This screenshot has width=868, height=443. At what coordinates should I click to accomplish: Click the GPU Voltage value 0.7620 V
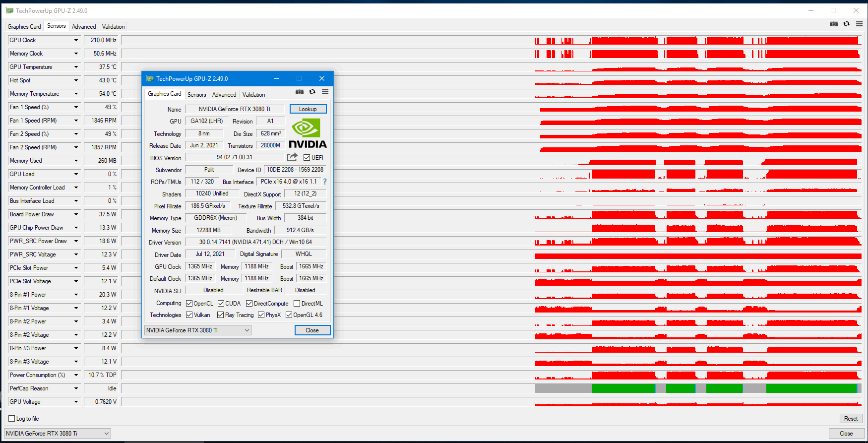point(102,402)
